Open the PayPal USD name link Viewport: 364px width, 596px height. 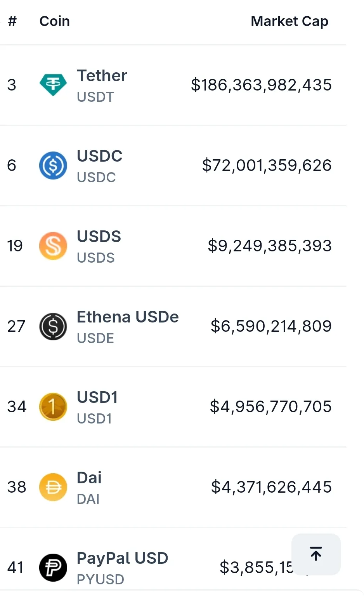click(122, 558)
